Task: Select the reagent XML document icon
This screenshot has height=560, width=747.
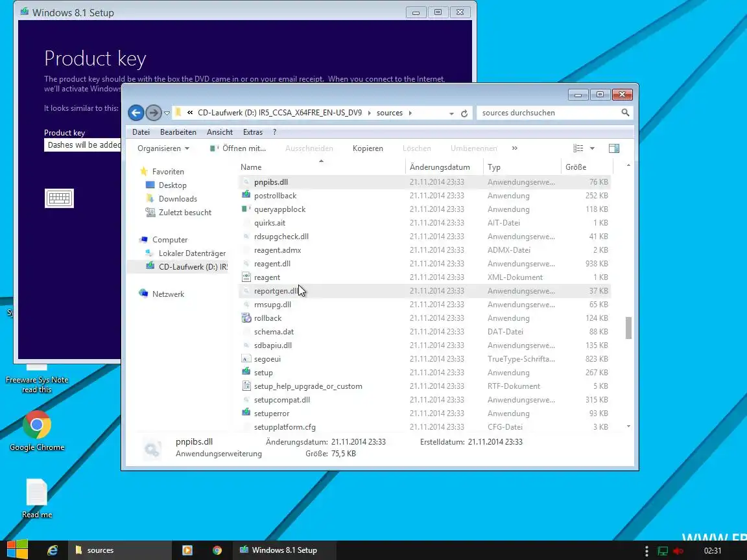Action: pos(246,277)
